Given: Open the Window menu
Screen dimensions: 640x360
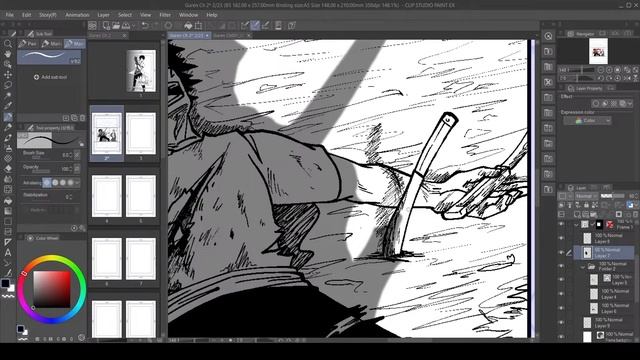Looking at the screenshot, I should [188, 15].
